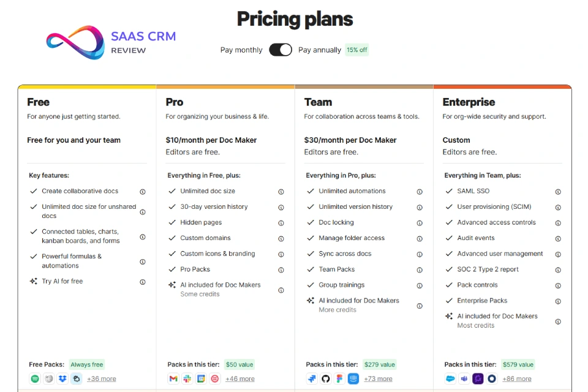Click the Gmail pack icon in Pro
Image resolution: width=588 pixels, height=392 pixels.
[x=173, y=379]
